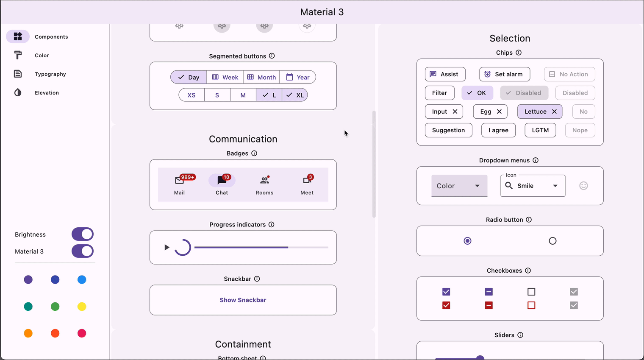Click the Filter chip
The width and height of the screenshot is (644, 360).
coord(440,93)
